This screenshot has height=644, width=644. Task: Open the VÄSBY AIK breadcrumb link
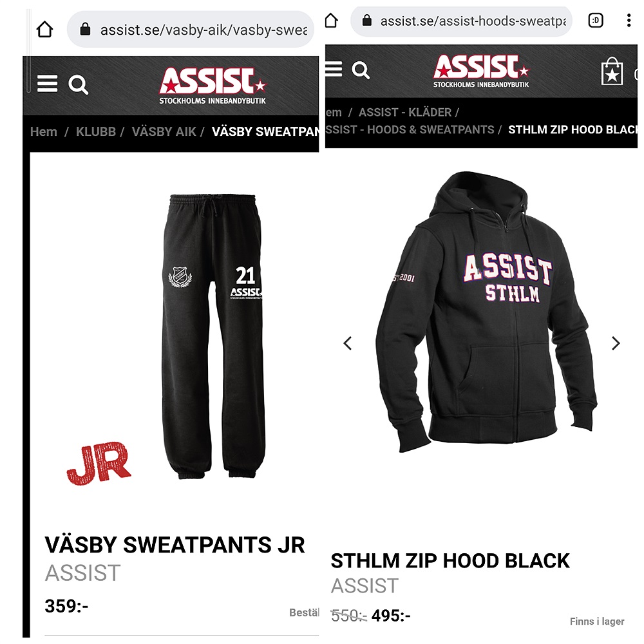point(164,131)
